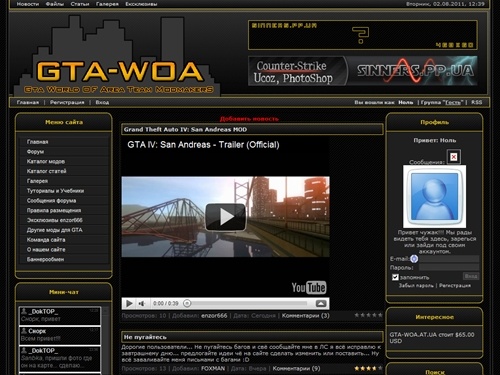Open Комментарии (3) link
This screenshot has height=375, width=500.
pos(306,316)
